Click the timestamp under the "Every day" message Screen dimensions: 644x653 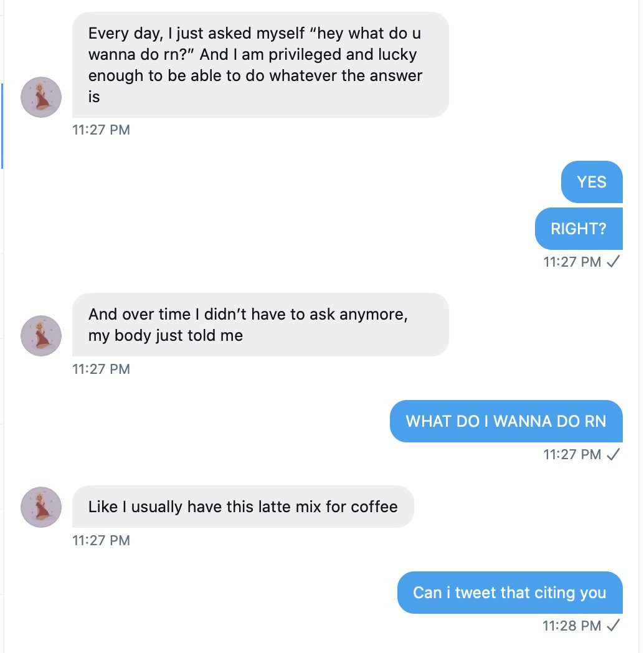[101, 130]
